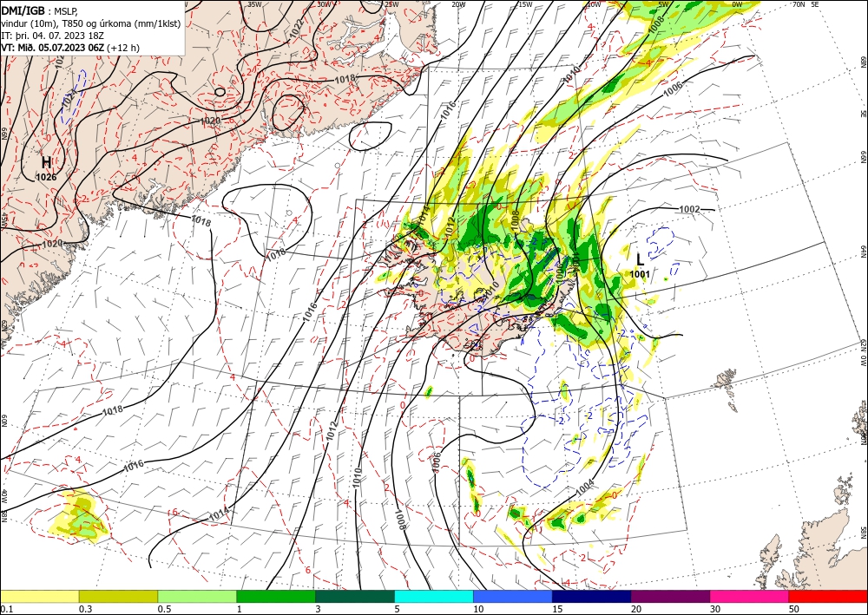Click the '25W' longitude label
This screenshot has width=868, height=615.
(391, 4)
